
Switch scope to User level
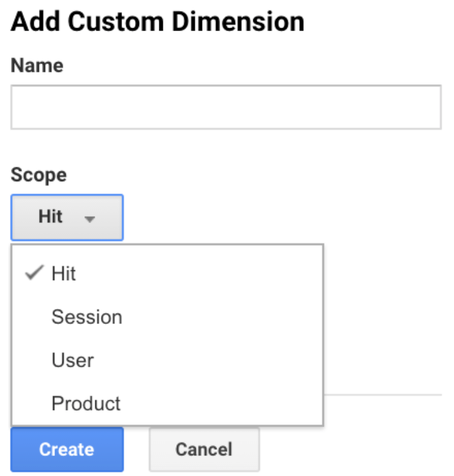click(x=73, y=360)
